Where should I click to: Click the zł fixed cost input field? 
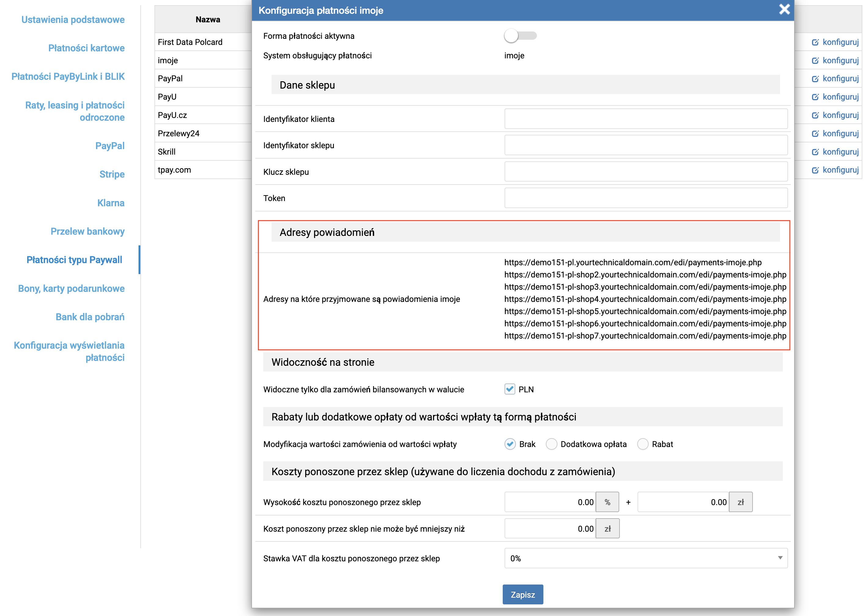(683, 502)
